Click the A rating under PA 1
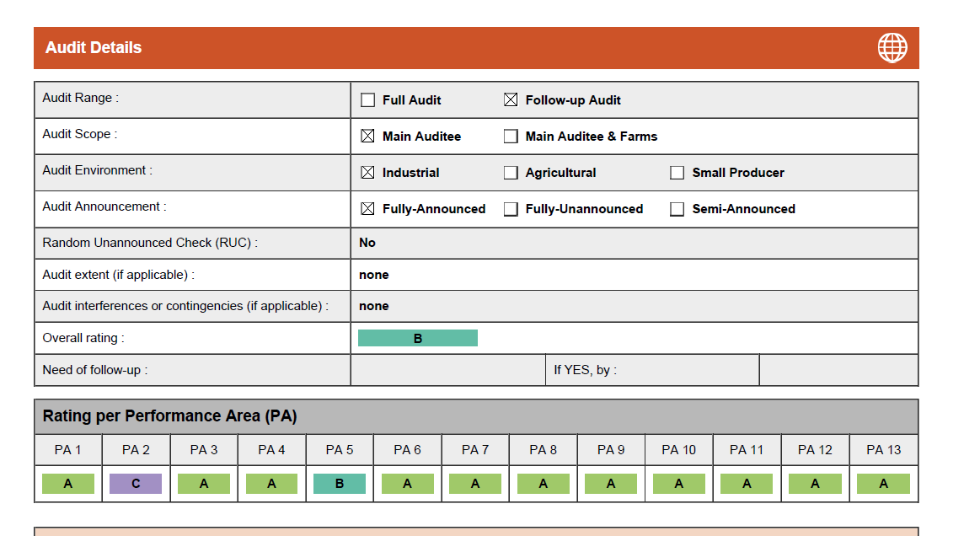980x536 pixels. [x=67, y=484]
